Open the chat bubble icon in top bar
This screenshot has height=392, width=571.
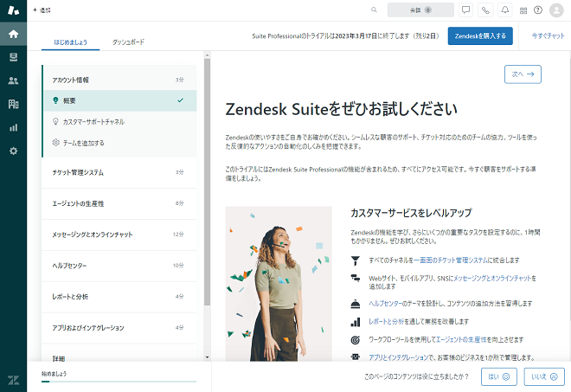465,10
